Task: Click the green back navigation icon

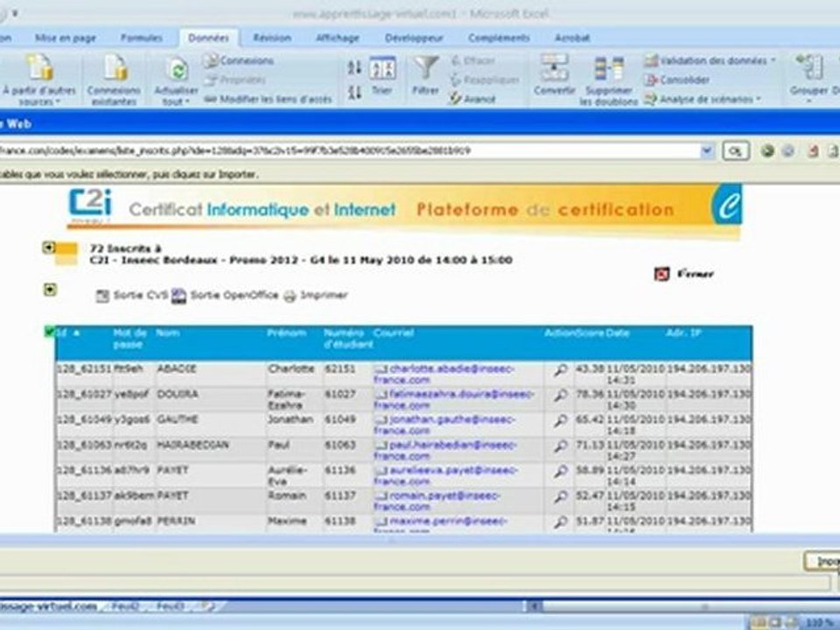Action: coord(767,151)
